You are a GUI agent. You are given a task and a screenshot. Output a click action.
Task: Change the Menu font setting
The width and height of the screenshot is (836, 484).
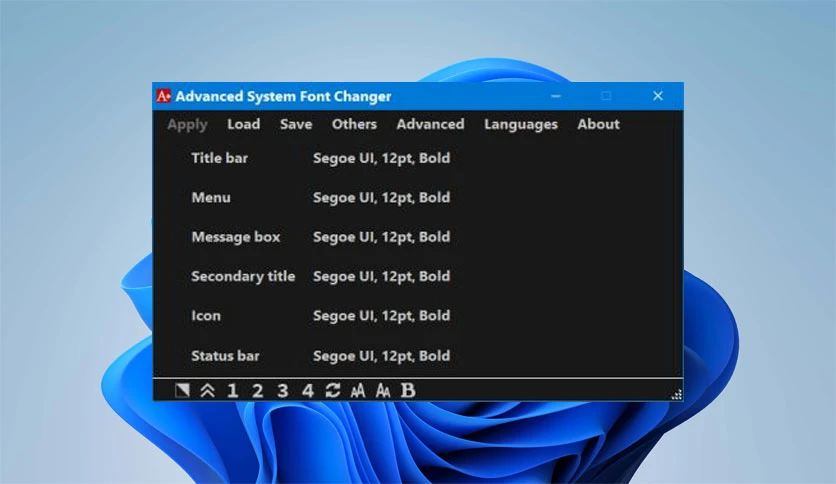(381, 198)
